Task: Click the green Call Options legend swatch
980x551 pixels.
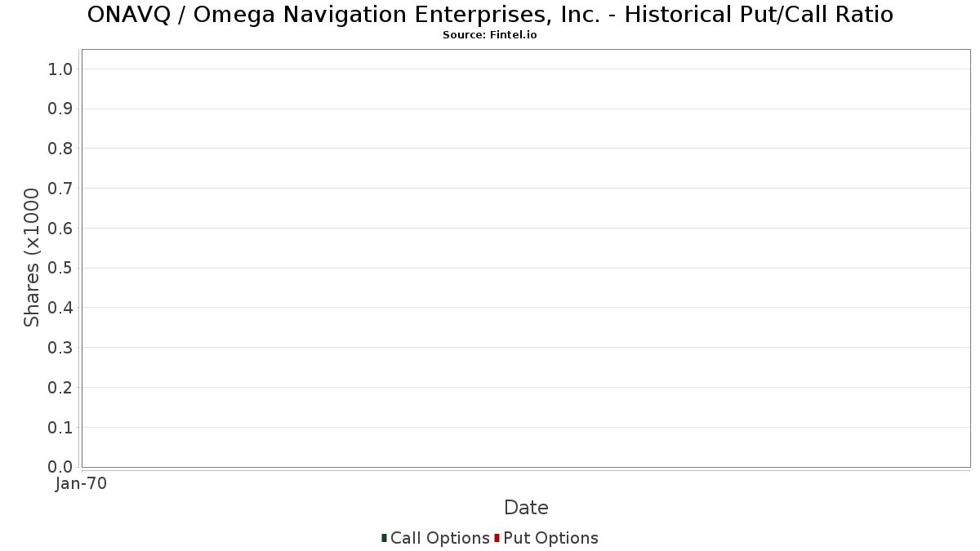Action: click(384, 538)
